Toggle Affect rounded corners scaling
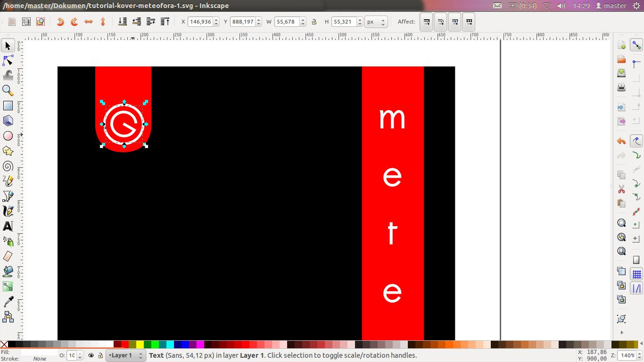644x362 pixels. point(441,22)
